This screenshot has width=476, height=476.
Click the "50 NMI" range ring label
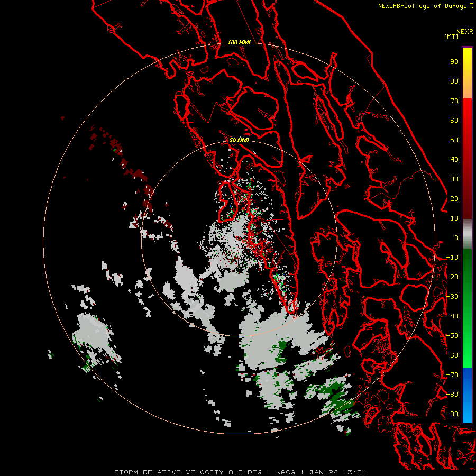(x=239, y=140)
